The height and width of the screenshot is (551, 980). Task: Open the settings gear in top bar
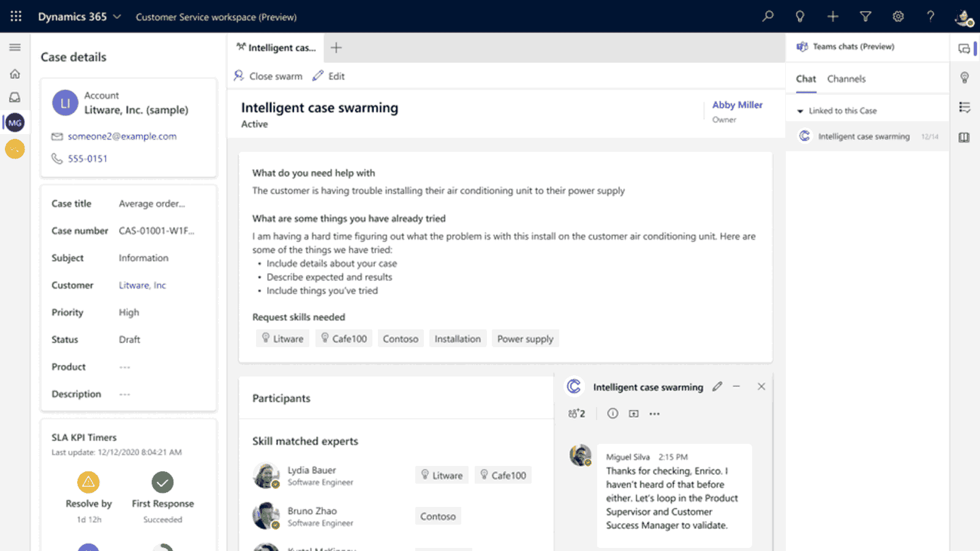[x=898, y=17]
